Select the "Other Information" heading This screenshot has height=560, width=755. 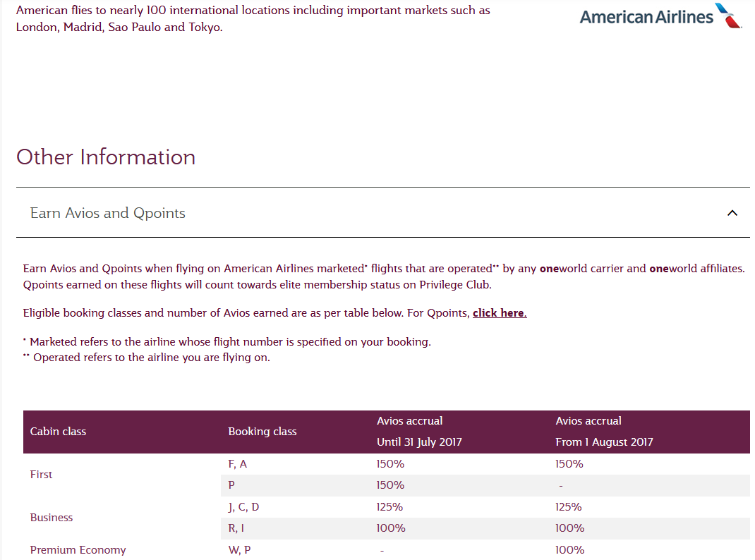click(x=106, y=157)
